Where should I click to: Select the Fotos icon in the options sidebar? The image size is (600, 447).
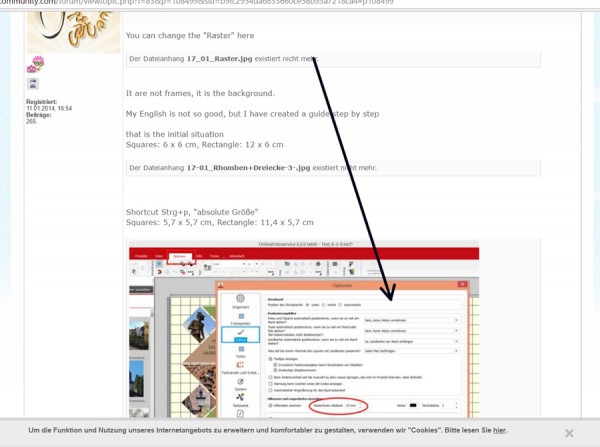[x=241, y=349]
